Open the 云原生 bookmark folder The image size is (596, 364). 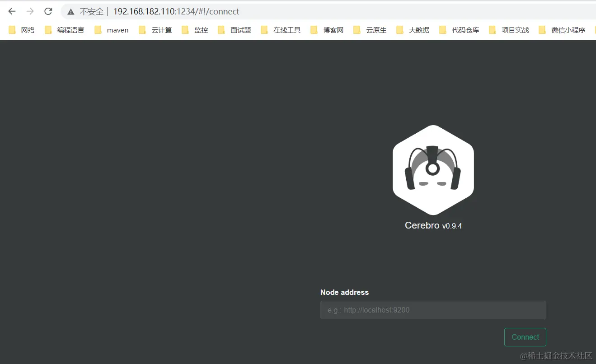370,30
